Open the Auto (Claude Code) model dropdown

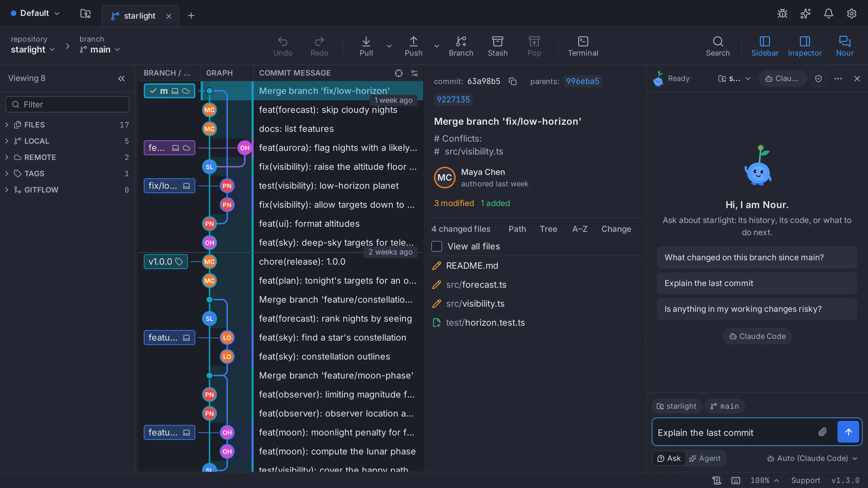[x=812, y=459]
